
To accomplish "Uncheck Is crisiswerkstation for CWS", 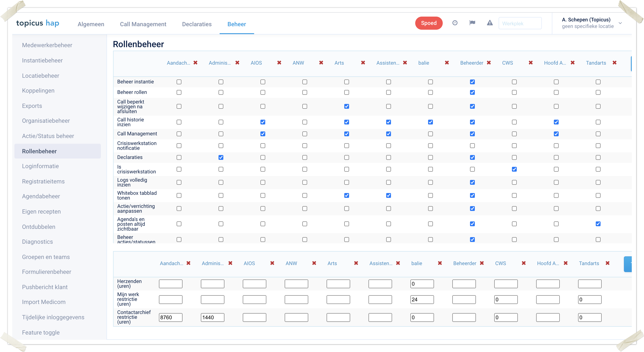I will tap(514, 169).
